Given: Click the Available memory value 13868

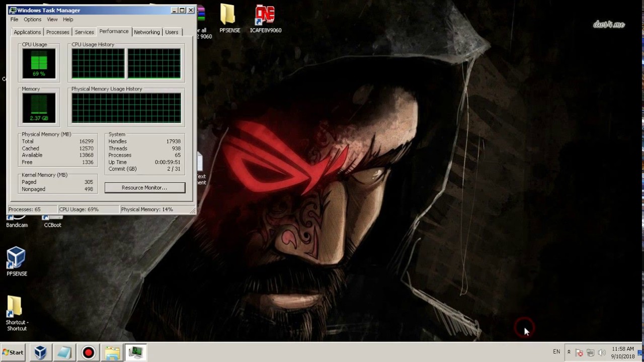Looking at the screenshot, I should coord(86,155).
